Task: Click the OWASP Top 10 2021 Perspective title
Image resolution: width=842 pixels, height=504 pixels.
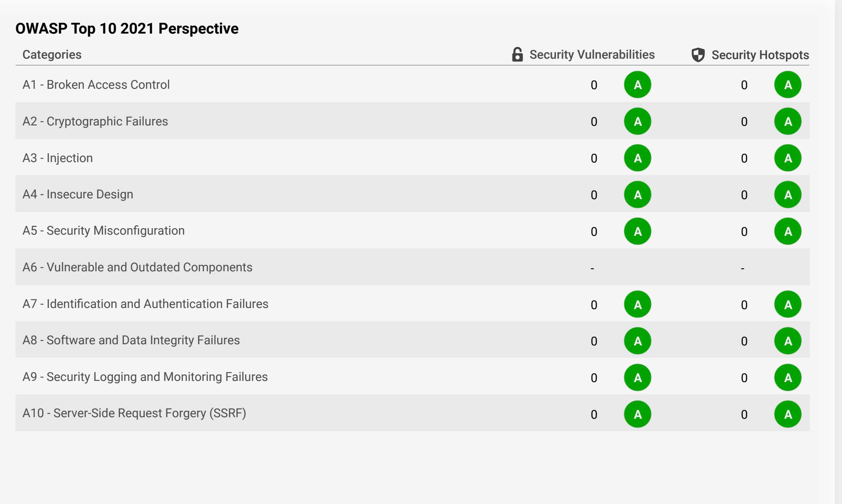Action: tap(127, 28)
